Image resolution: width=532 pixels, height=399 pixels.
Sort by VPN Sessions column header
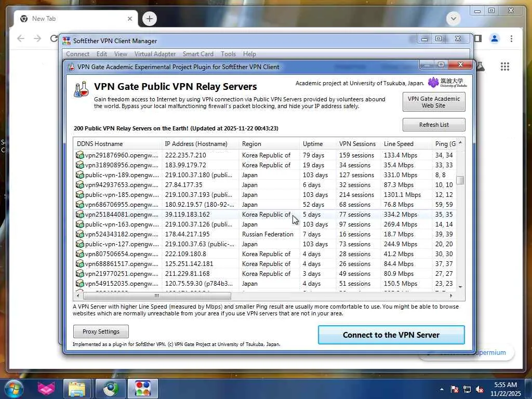coord(358,143)
